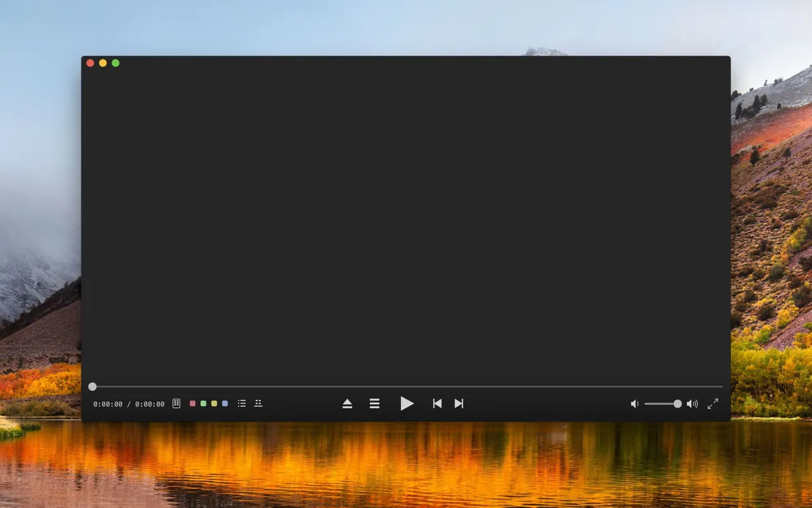
Task: Click the 0:00:00 / 0:00:00 time display
Action: pos(129,404)
